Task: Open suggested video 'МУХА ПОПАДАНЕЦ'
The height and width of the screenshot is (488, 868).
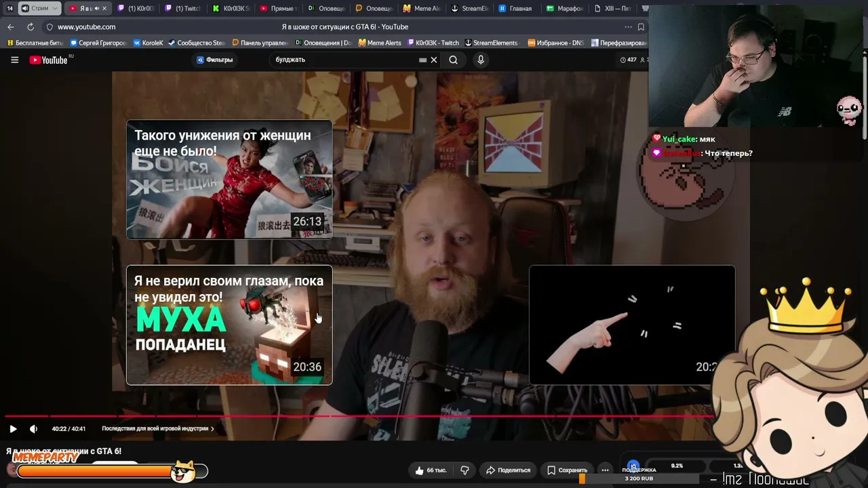Action: pyautogui.click(x=229, y=325)
